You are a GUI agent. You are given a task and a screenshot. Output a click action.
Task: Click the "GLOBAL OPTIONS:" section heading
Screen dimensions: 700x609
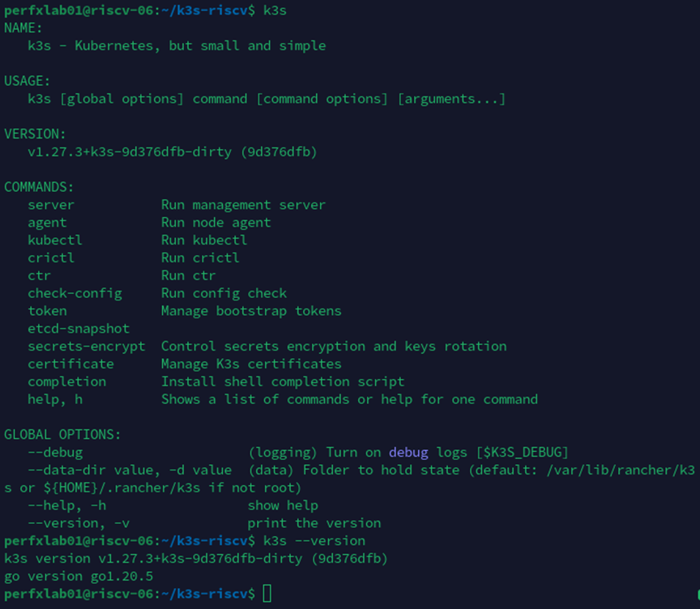point(62,435)
